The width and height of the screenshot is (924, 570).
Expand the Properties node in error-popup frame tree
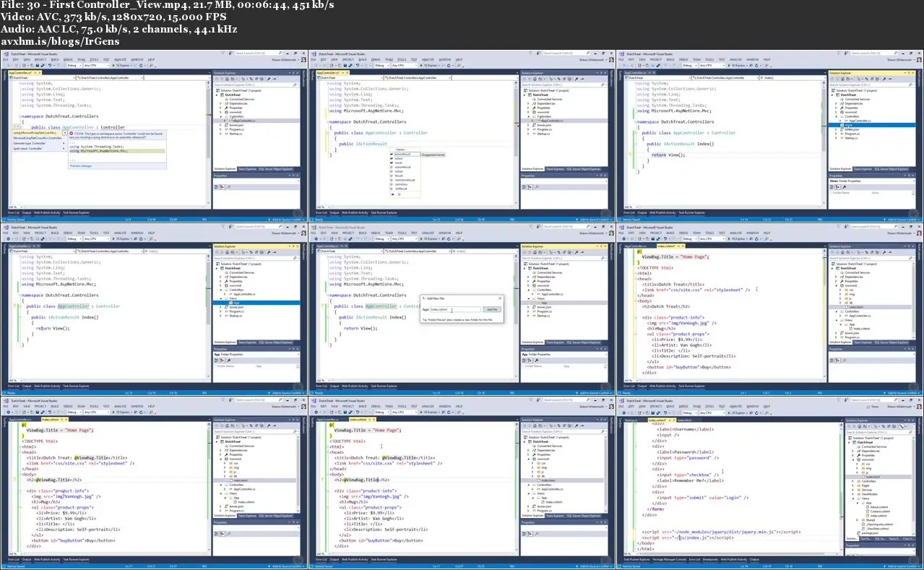click(x=220, y=108)
